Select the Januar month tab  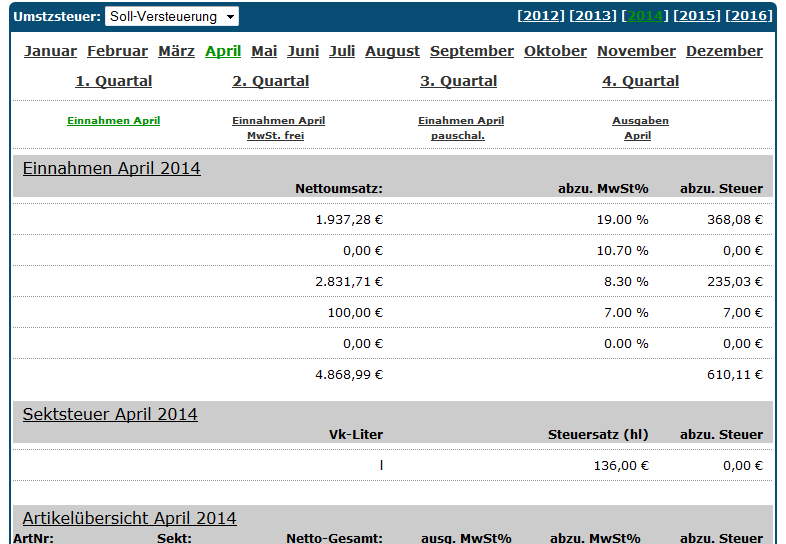tap(50, 51)
